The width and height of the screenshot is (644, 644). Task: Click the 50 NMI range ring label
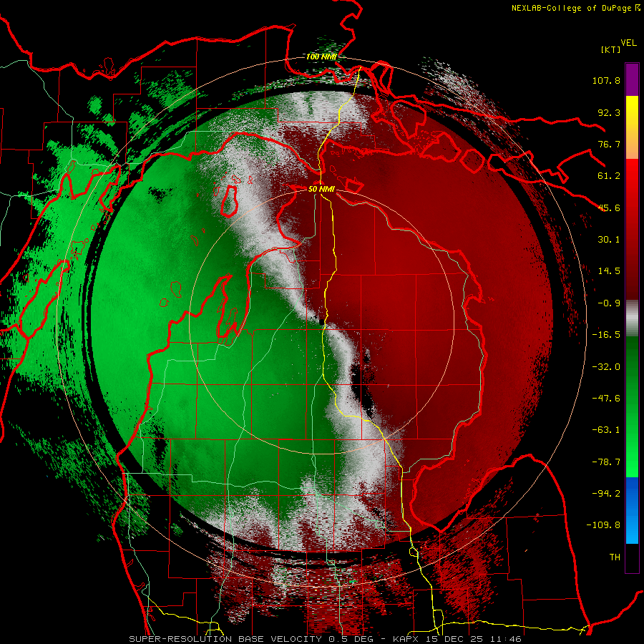pyautogui.click(x=321, y=189)
